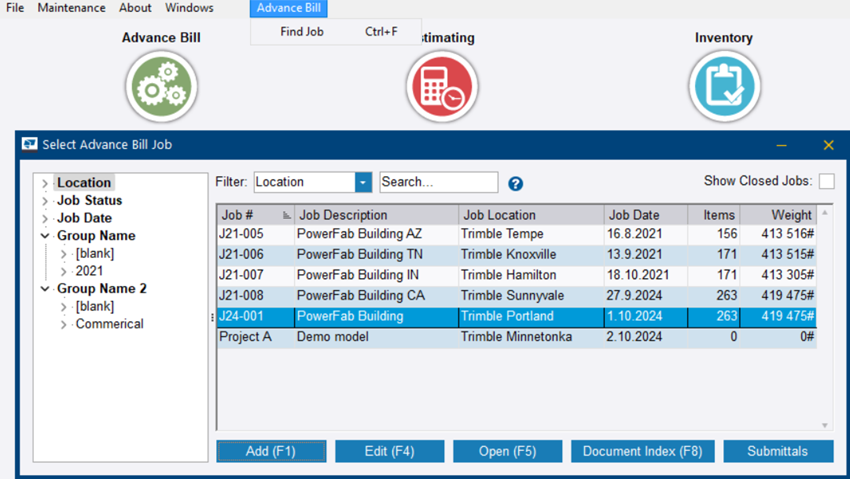Click the Search input field

click(x=438, y=182)
